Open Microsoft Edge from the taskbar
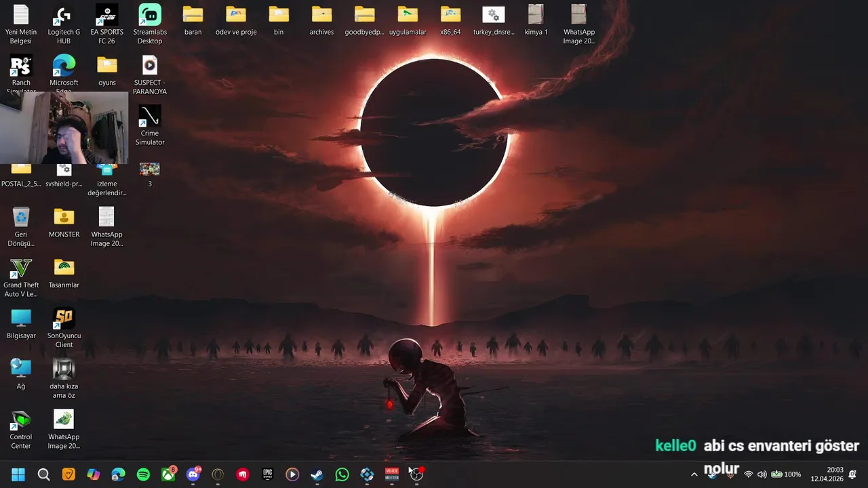The width and height of the screenshot is (868, 488). pos(118,474)
